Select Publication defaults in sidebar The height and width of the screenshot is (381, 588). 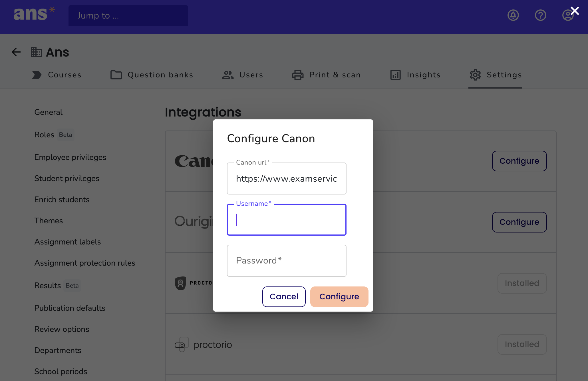pos(70,308)
